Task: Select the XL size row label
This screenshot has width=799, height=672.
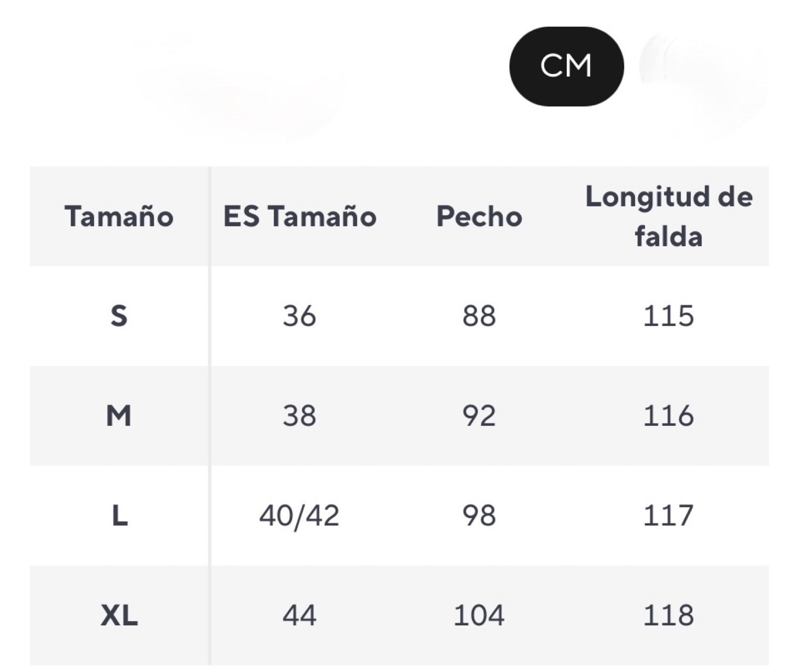Action: (x=119, y=615)
